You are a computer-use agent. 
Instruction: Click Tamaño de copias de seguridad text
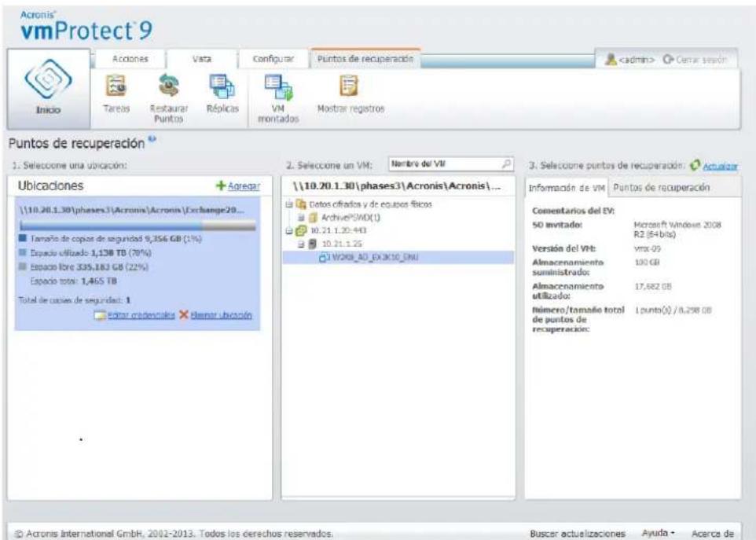pyautogui.click(x=116, y=239)
